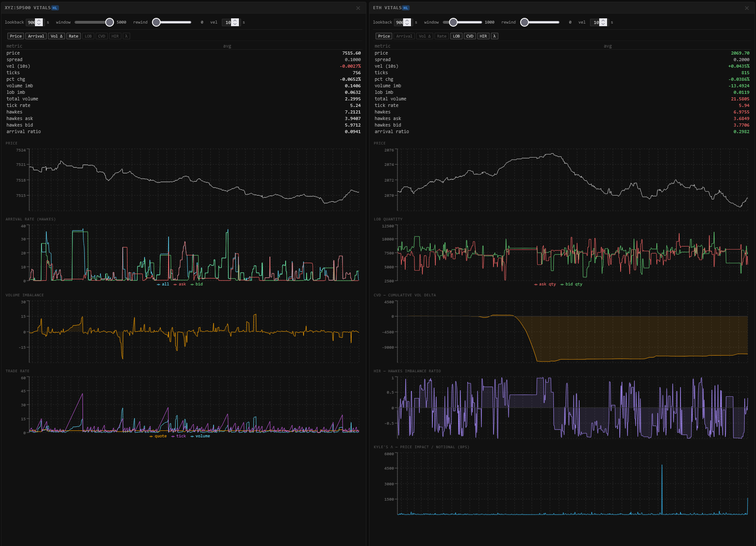The image size is (756, 546).
Task: Click the window slider handle in the ETH panel
Action: click(453, 22)
